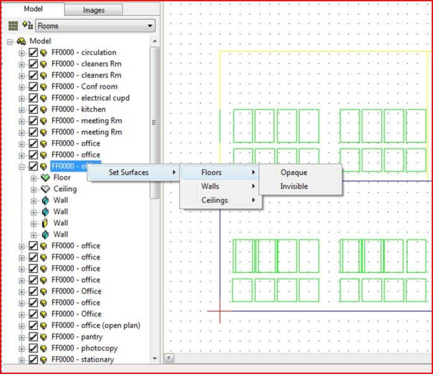Click the room icon beside electrical cupd

(x=43, y=98)
